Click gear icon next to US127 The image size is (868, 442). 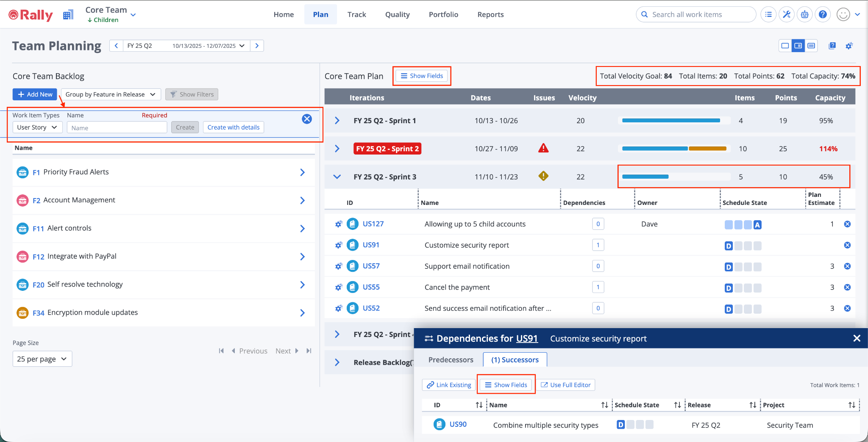pyautogui.click(x=338, y=224)
